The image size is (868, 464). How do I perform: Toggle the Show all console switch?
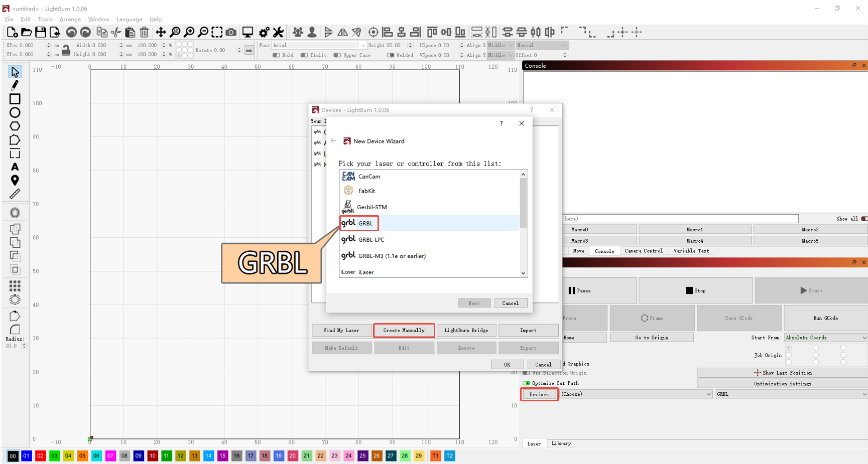click(x=864, y=219)
